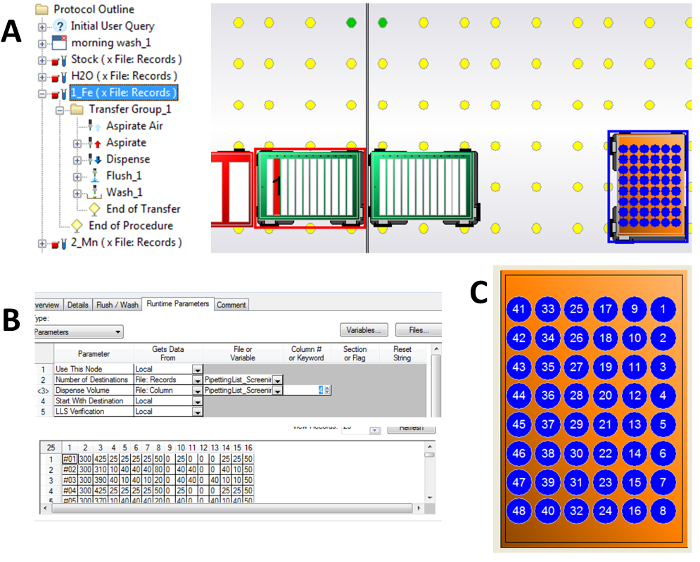700x562 pixels.
Task: Click the Variables... button
Action: point(364,330)
